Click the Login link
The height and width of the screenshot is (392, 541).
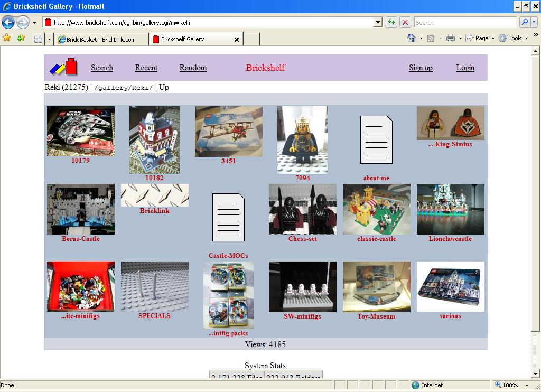pos(465,68)
